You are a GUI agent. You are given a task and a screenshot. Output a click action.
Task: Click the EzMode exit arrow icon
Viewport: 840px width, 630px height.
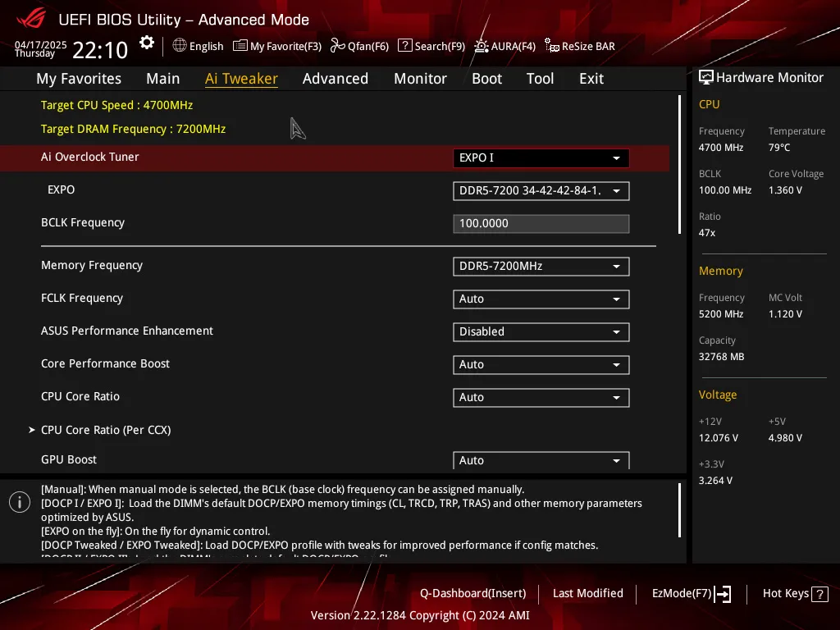(724, 594)
